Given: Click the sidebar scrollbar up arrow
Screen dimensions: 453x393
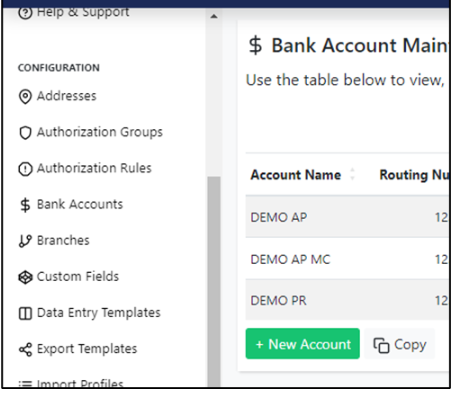Looking at the screenshot, I should (214, 16).
